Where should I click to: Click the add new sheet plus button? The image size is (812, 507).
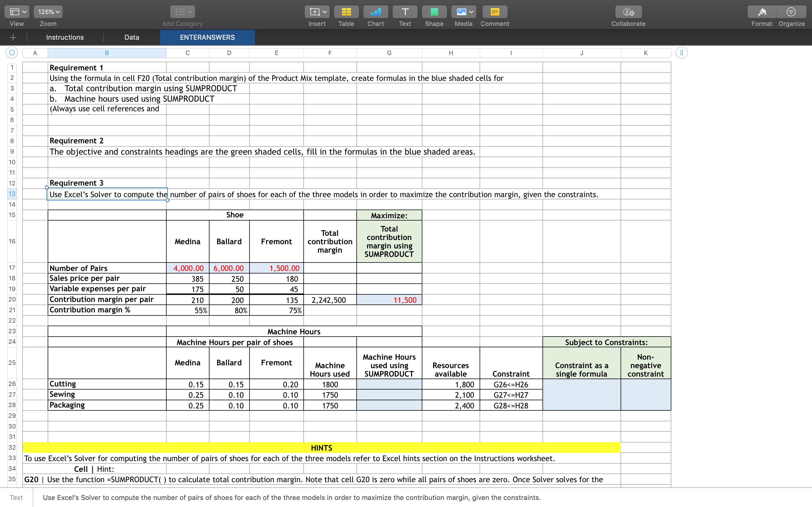(x=13, y=37)
